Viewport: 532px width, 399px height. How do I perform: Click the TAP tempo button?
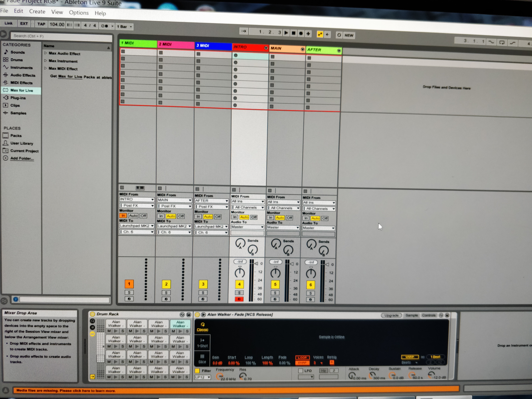(x=41, y=24)
